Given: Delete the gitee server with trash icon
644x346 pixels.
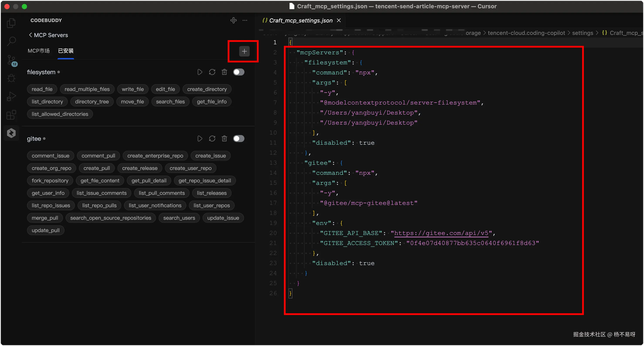Looking at the screenshot, I should (x=224, y=139).
